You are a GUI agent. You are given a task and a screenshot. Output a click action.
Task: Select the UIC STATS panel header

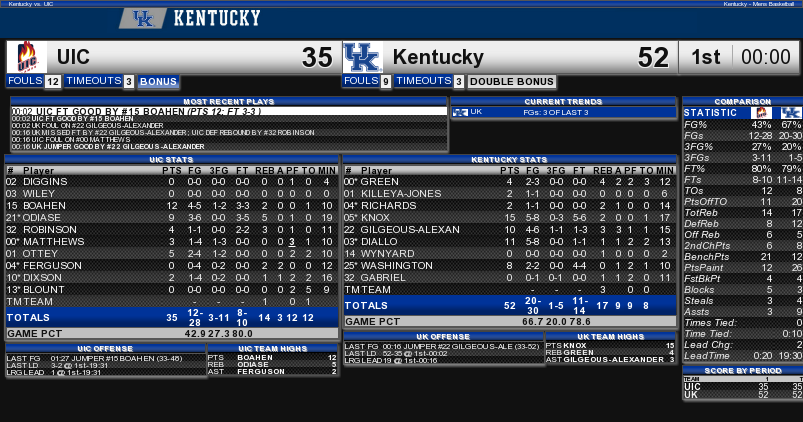pos(171,159)
